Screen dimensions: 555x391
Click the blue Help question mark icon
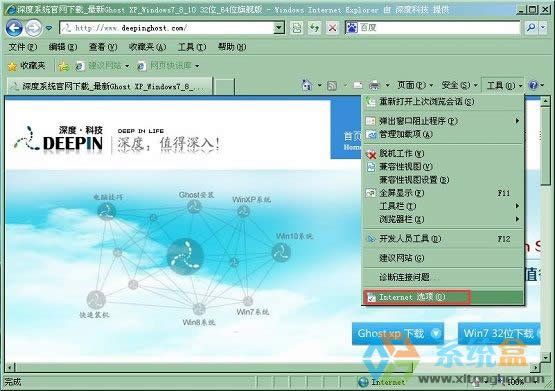point(533,85)
